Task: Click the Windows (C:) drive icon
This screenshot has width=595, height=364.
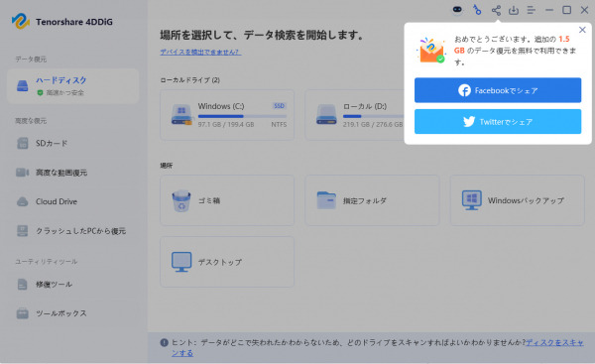Action: click(181, 115)
